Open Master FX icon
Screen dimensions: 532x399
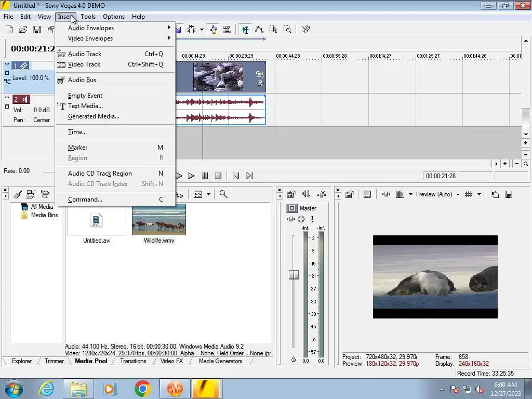[x=291, y=219]
